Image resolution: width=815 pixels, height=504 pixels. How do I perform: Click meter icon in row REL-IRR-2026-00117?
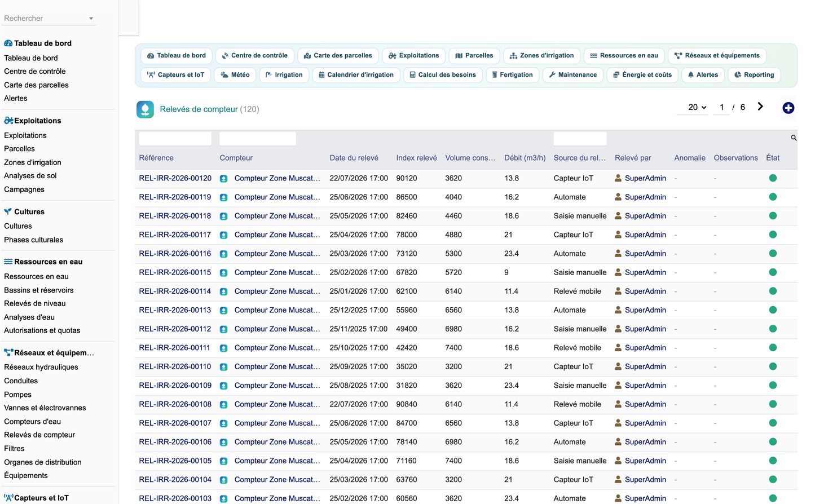tap(223, 235)
